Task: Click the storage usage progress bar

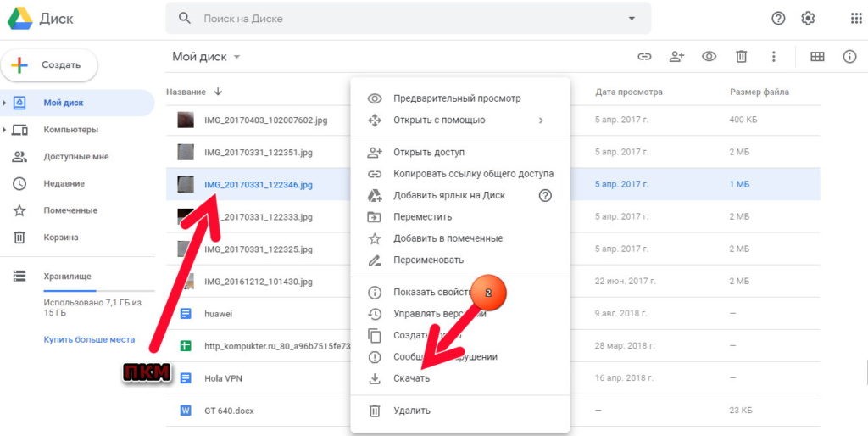Action: click(99, 290)
